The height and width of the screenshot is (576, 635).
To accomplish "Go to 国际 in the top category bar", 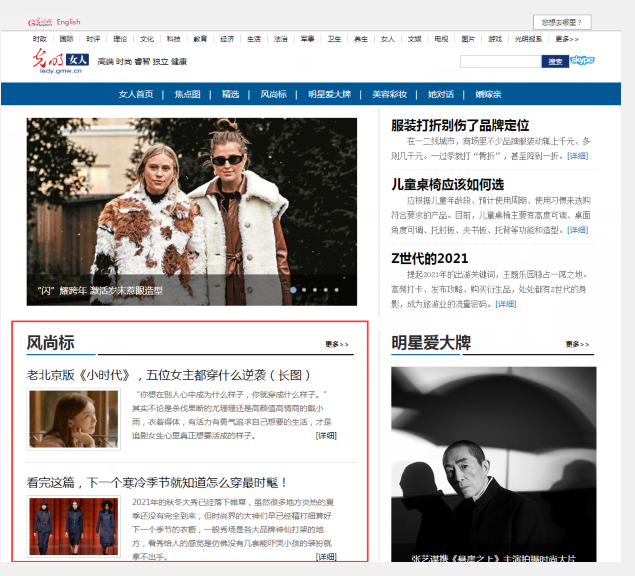I will [x=66, y=39].
